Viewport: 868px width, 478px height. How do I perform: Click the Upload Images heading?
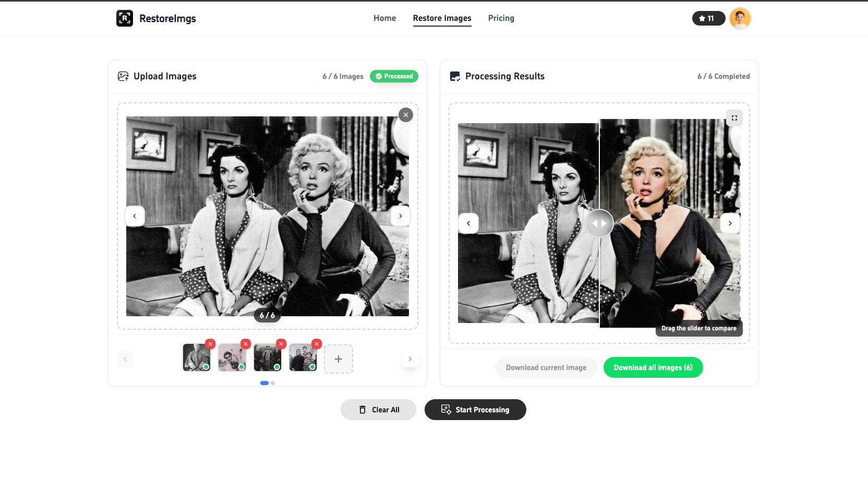[165, 76]
